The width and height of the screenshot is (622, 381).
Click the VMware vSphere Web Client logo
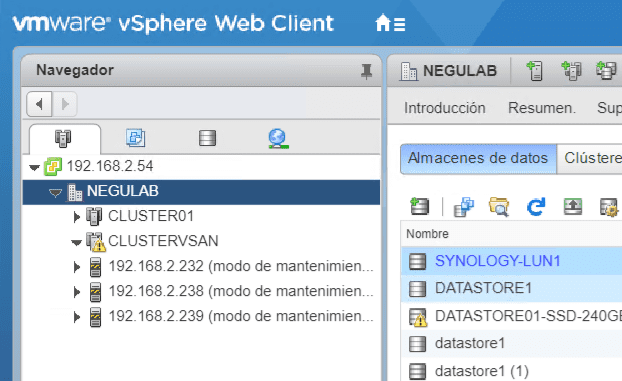pyautogui.click(x=173, y=24)
